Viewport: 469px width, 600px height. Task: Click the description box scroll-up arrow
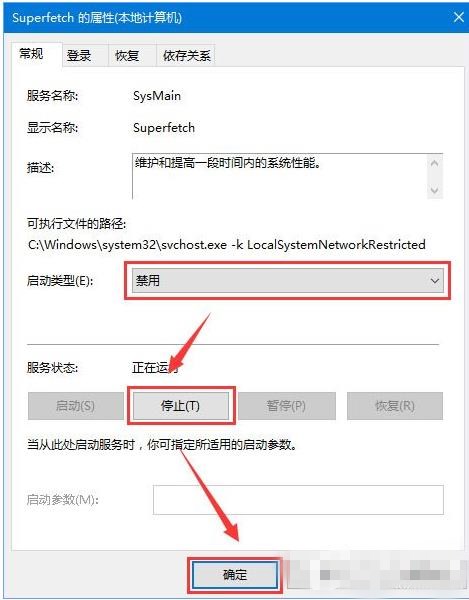(434, 163)
